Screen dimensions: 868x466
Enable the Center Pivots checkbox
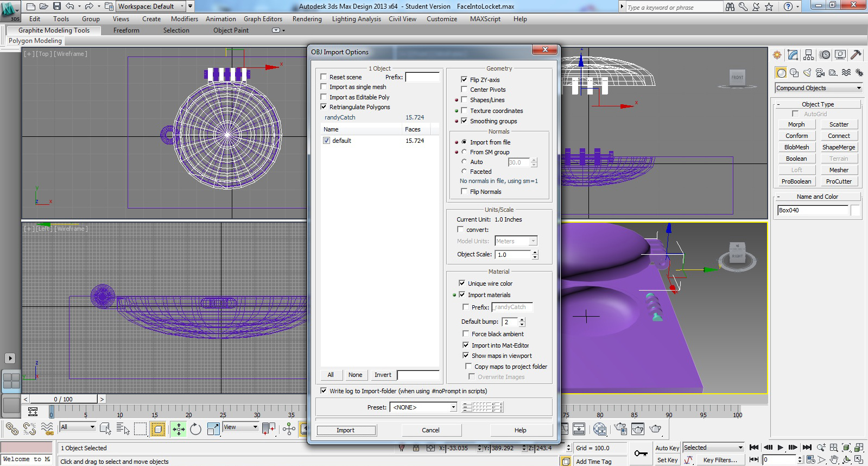(x=464, y=90)
